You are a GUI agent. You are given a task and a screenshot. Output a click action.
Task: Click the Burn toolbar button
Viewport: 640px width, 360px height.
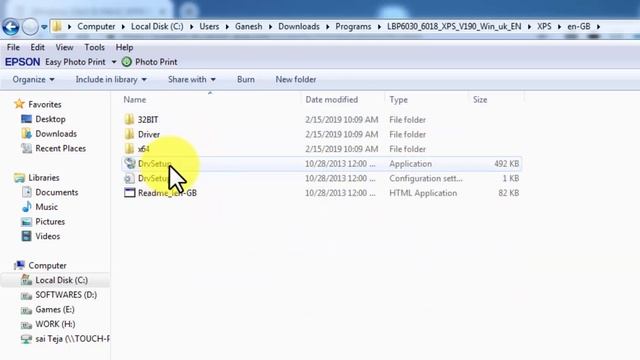pos(246,80)
